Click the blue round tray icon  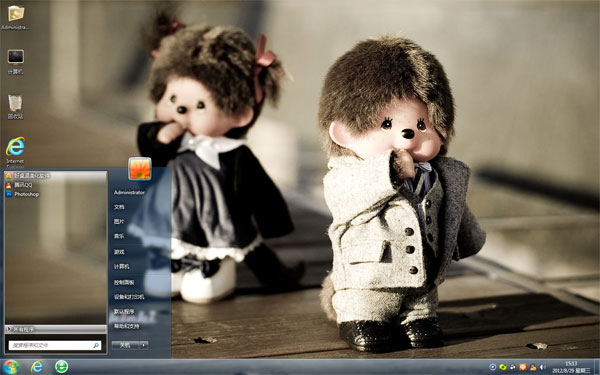(x=493, y=367)
